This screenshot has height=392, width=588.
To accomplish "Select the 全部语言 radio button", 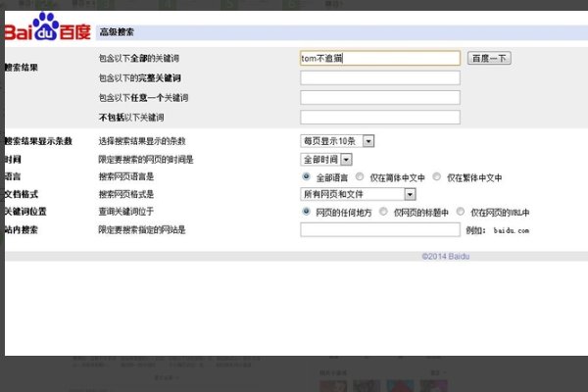I will 306,176.
